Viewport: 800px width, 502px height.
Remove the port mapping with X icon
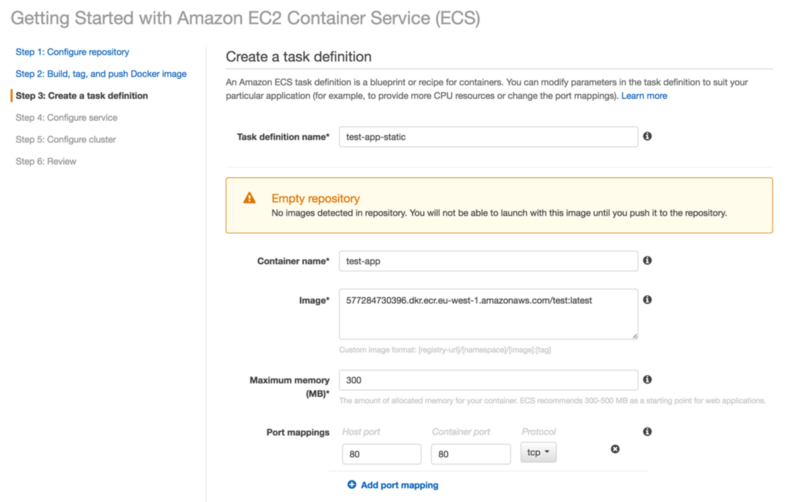(615, 449)
